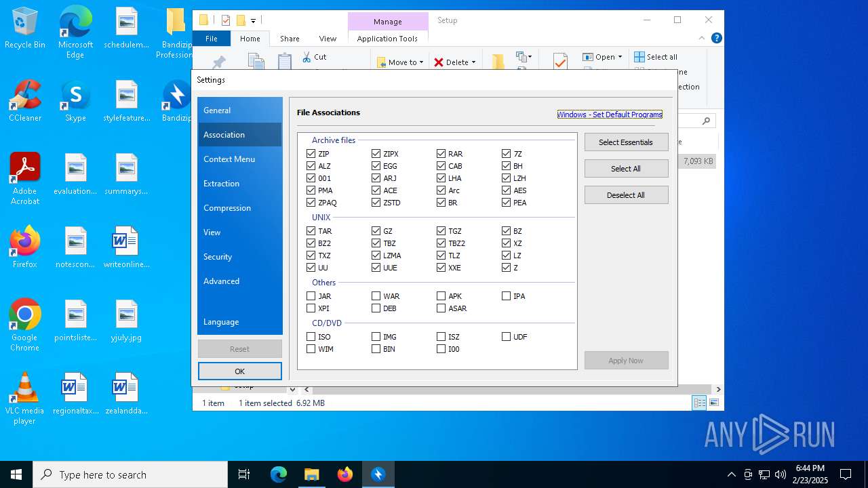The image size is (868, 488).
Task: Open the File menu in Explorer
Action: (212, 39)
